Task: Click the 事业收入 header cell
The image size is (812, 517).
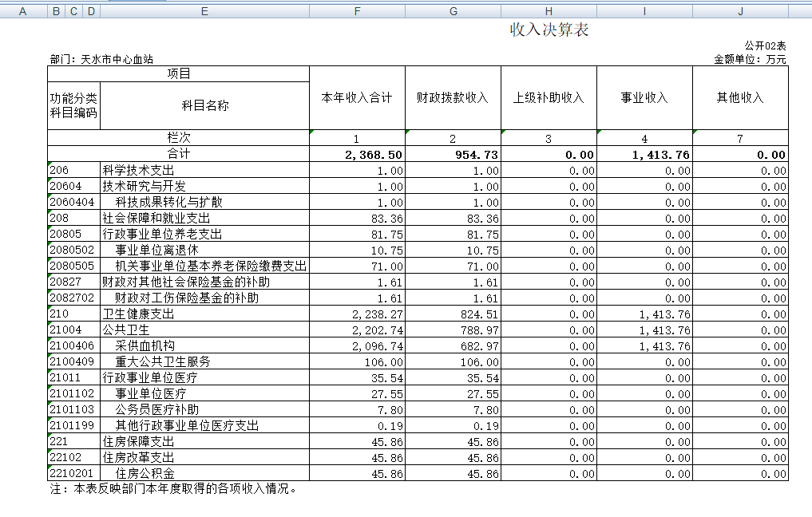Action: point(644,98)
